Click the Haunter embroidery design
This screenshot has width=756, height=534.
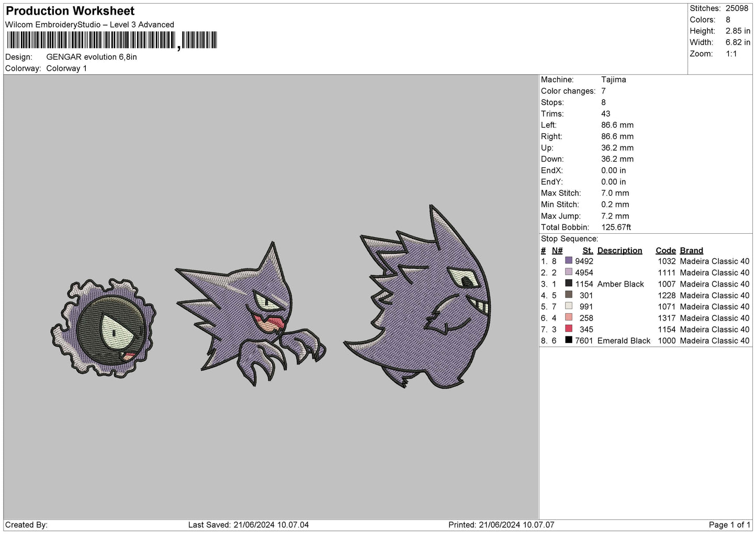click(x=250, y=314)
